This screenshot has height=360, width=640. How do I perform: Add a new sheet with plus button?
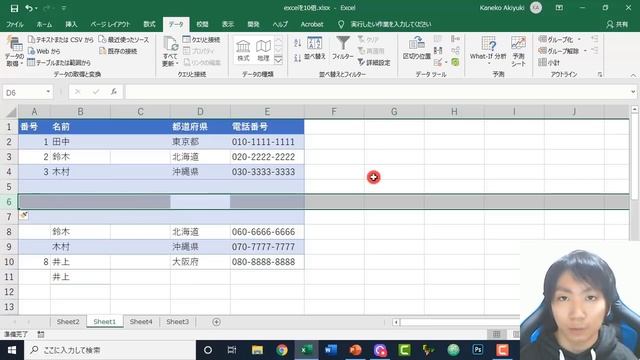click(216, 322)
